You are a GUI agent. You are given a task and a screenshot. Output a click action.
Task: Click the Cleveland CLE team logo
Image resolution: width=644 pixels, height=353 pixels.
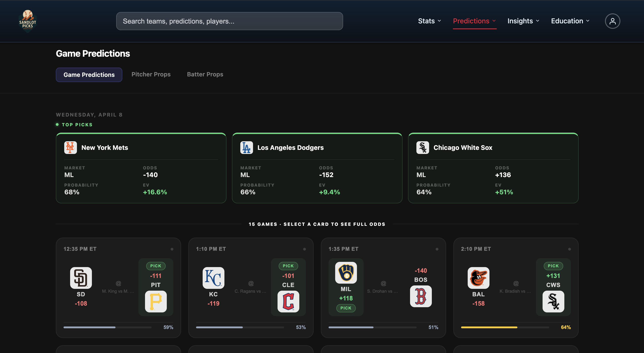[288, 301]
